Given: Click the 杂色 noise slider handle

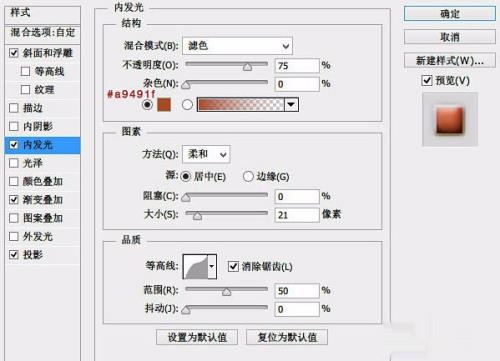Looking at the screenshot, I should pyautogui.click(x=186, y=85).
